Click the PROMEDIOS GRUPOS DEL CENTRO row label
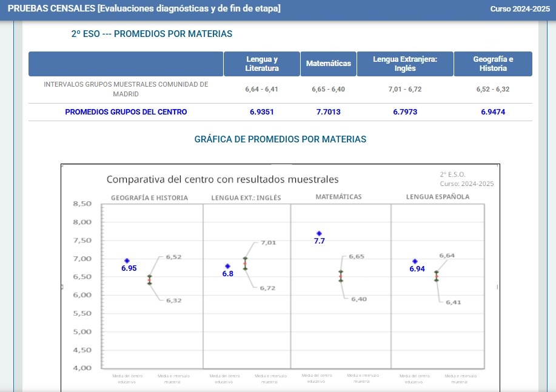The image size is (556, 392). pos(126,112)
